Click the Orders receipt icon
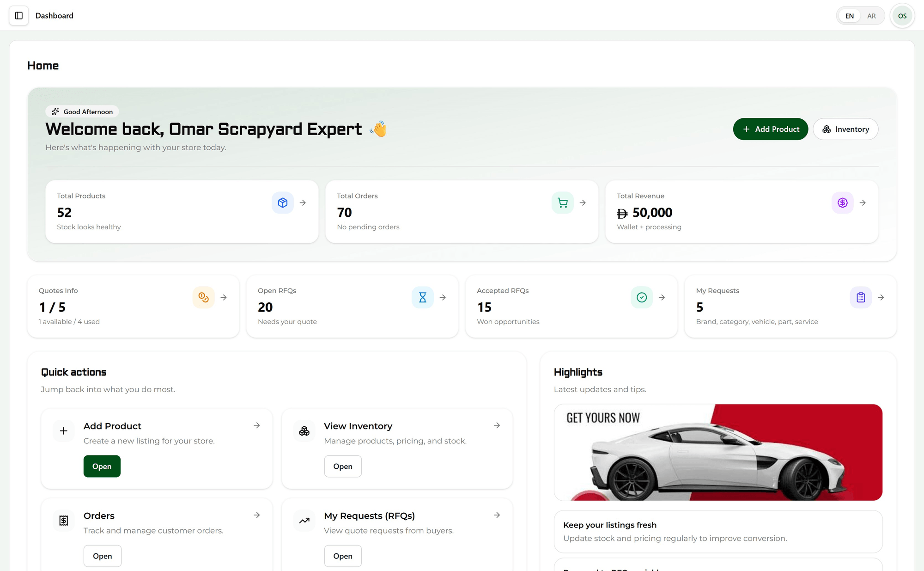 point(64,521)
